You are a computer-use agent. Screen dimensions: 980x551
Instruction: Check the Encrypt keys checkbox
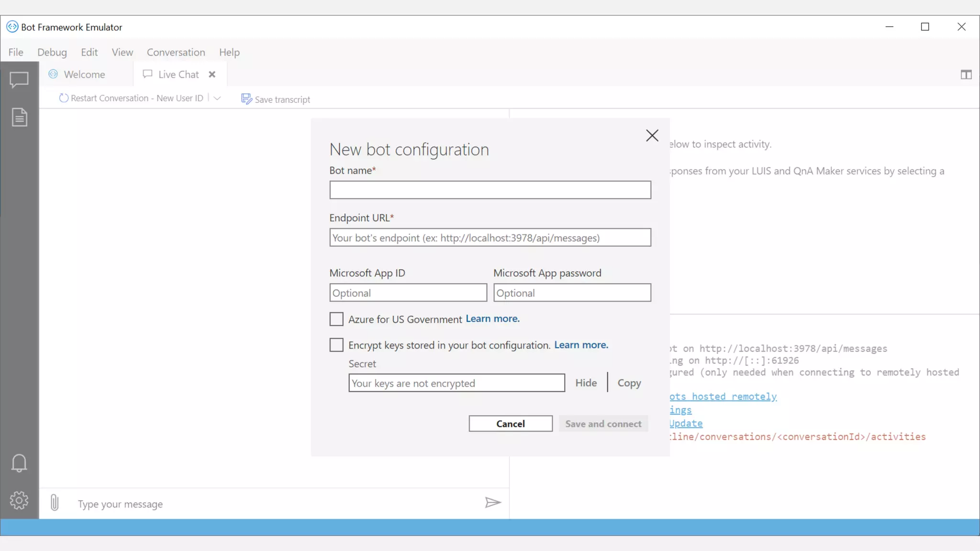click(x=336, y=345)
